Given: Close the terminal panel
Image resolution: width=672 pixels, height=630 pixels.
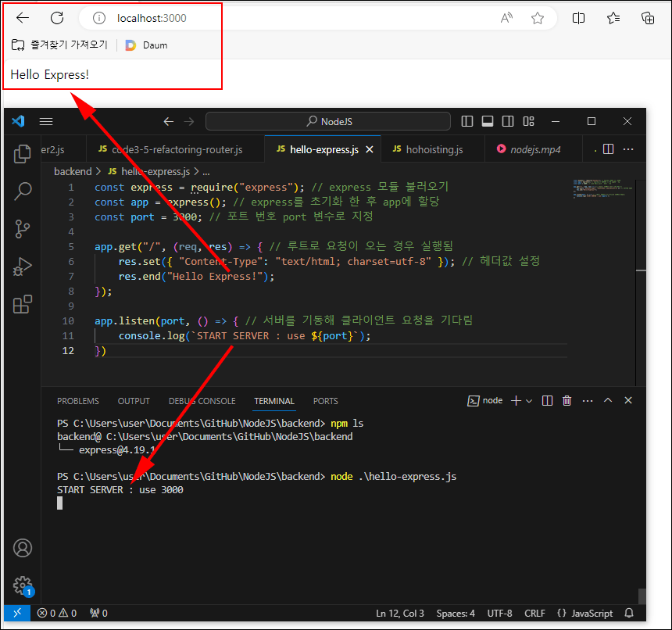Looking at the screenshot, I should pyautogui.click(x=628, y=400).
